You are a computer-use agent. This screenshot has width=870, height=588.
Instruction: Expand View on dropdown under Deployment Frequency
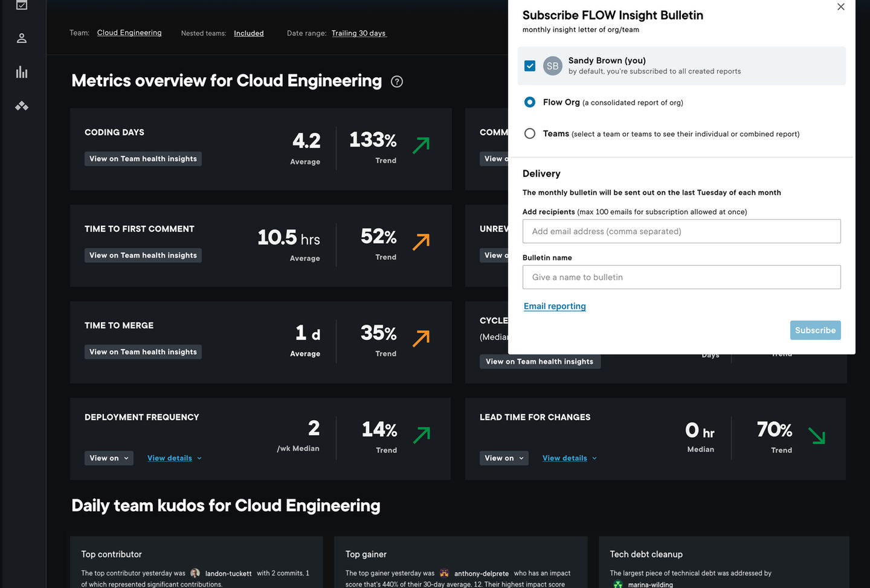tap(109, 458)
